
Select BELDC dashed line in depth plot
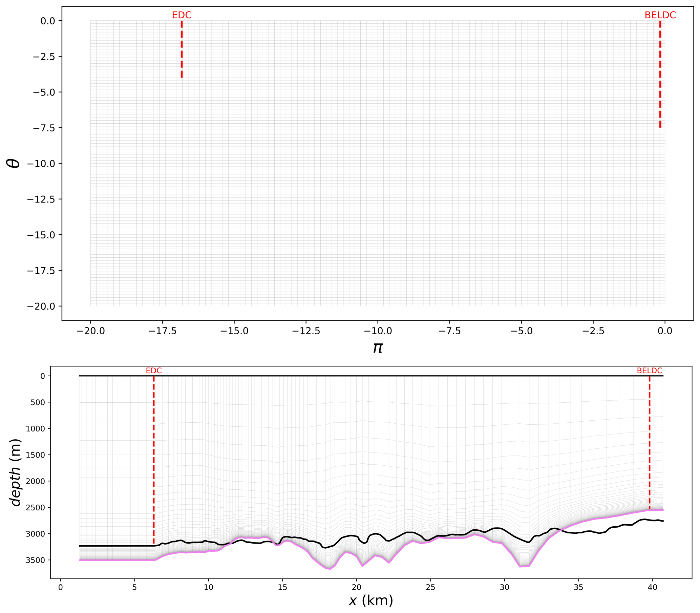pos(649,445)
